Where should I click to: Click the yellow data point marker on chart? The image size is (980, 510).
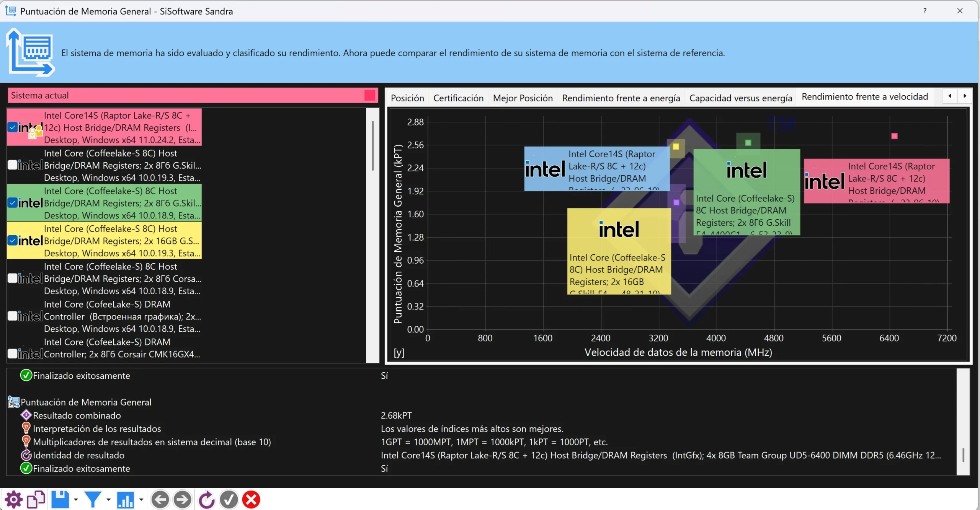point(676,146)
